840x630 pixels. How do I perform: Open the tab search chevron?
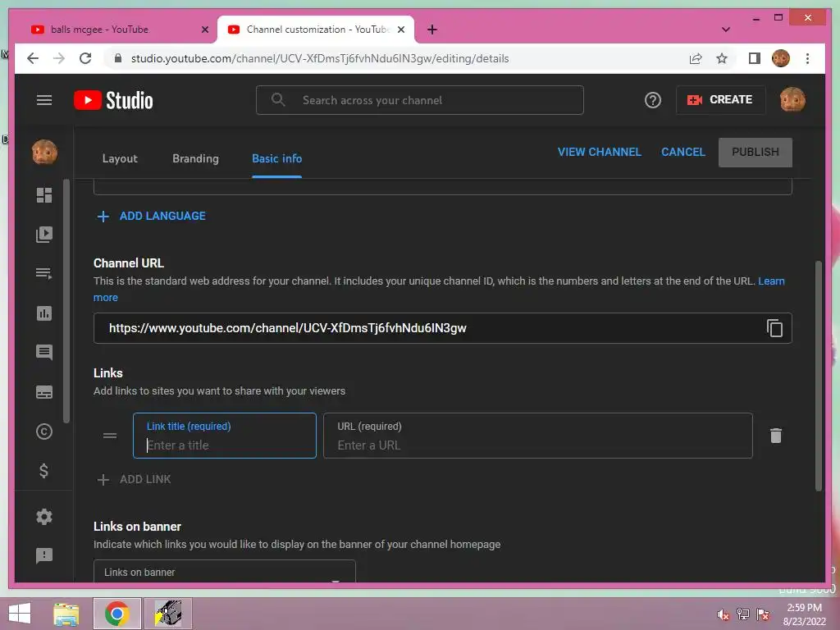click(726, 30)
